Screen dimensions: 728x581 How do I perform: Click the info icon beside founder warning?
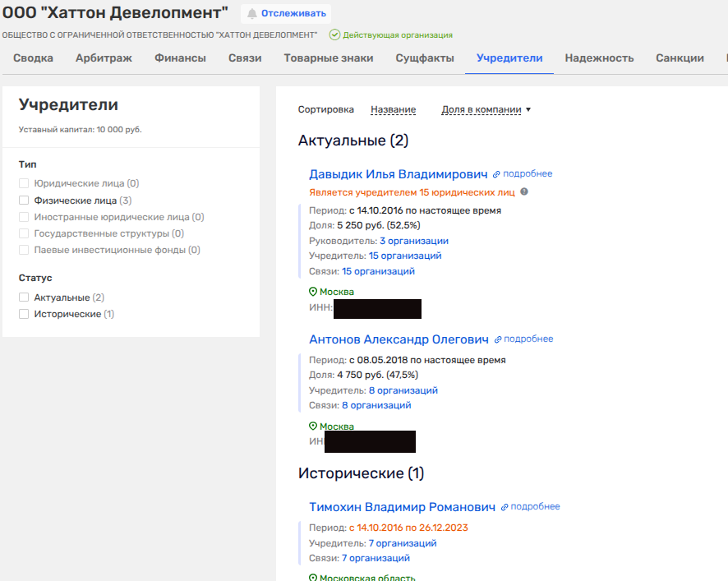[524, 192]
